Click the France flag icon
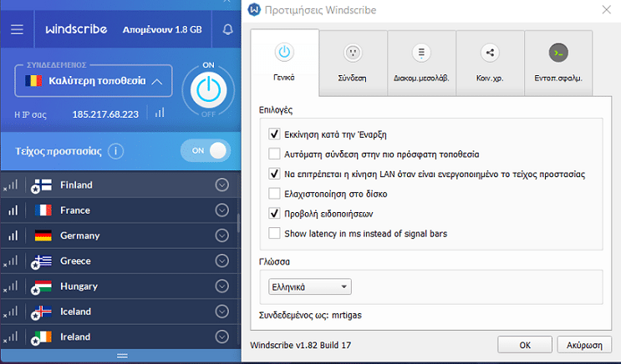The height and width of the screenshot is (364, 621). [x=43, y=210]
